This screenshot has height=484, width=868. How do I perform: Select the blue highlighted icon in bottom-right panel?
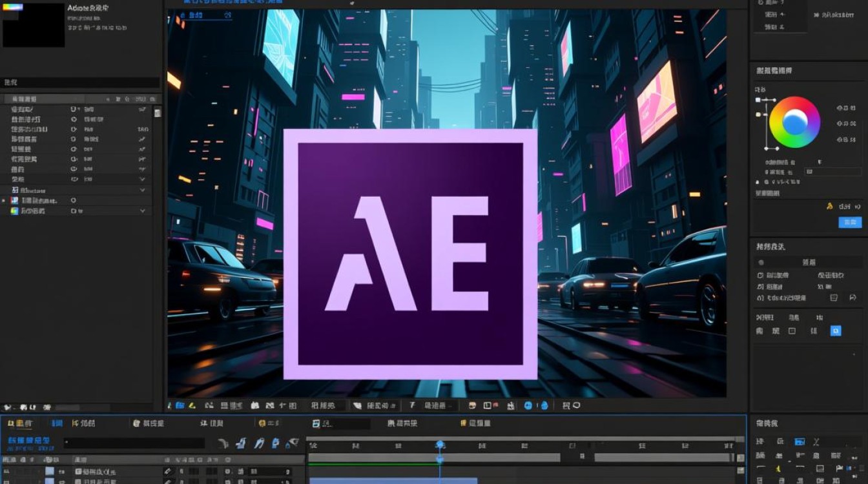pyautogui.click(x=800, y=441)
